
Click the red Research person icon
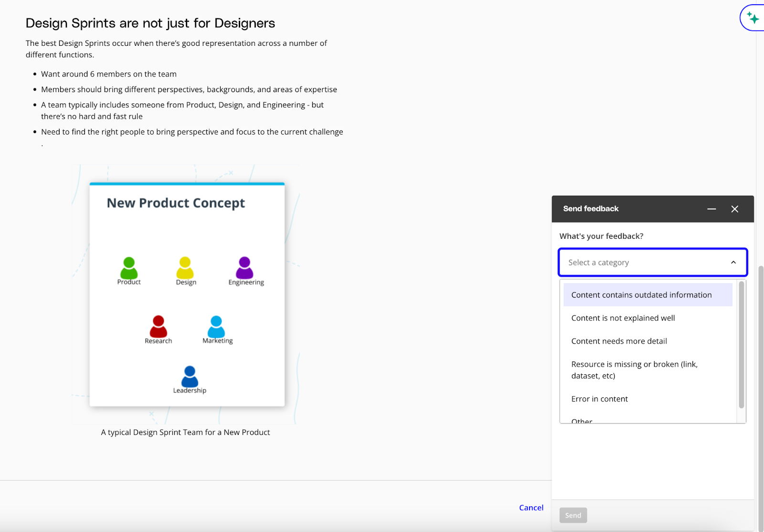pyautogui.click(x=159, y=326)
